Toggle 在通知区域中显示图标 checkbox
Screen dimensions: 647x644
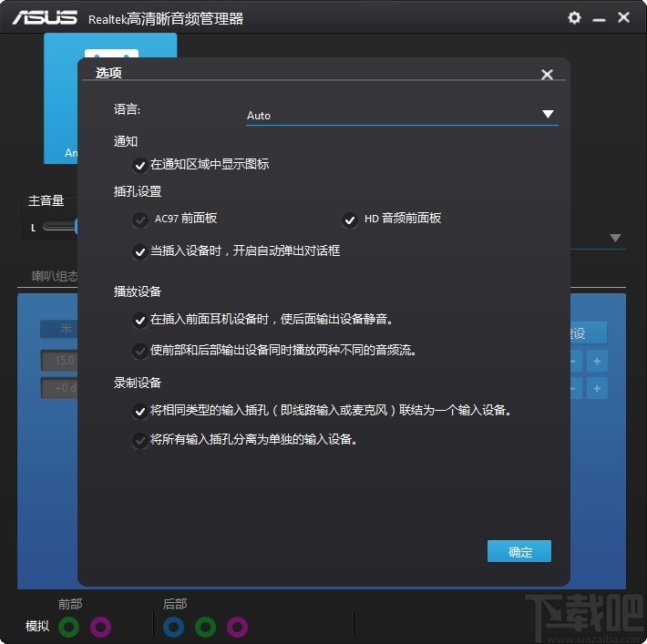[140, 166]
